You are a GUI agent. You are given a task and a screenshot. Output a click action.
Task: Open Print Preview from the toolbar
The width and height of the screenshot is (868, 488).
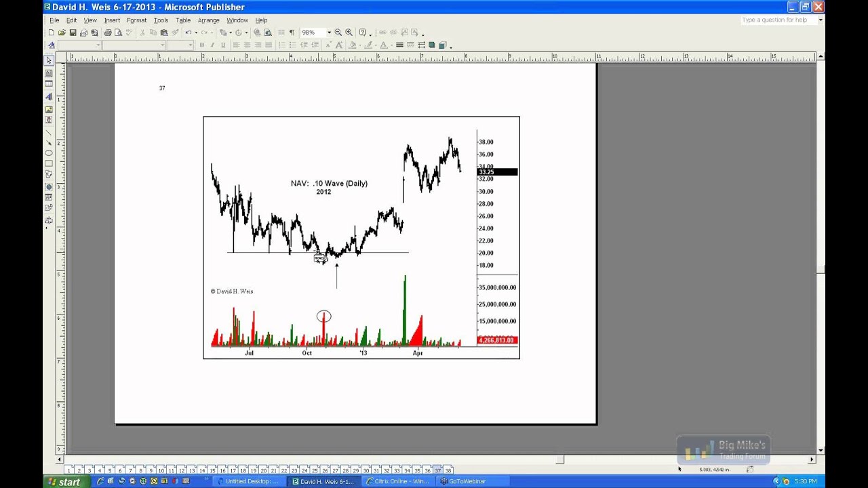tap(118, 33)
